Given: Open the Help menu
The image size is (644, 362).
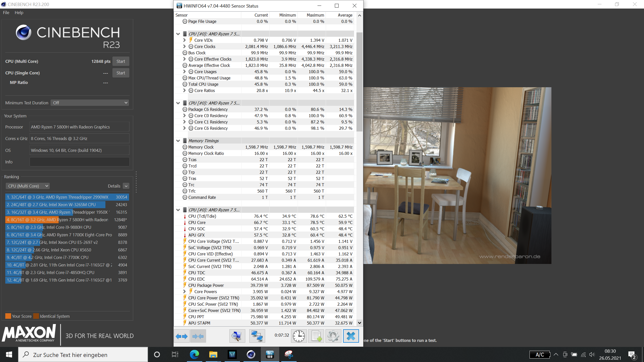Looking at the screenshot, I should coord(19,13).
